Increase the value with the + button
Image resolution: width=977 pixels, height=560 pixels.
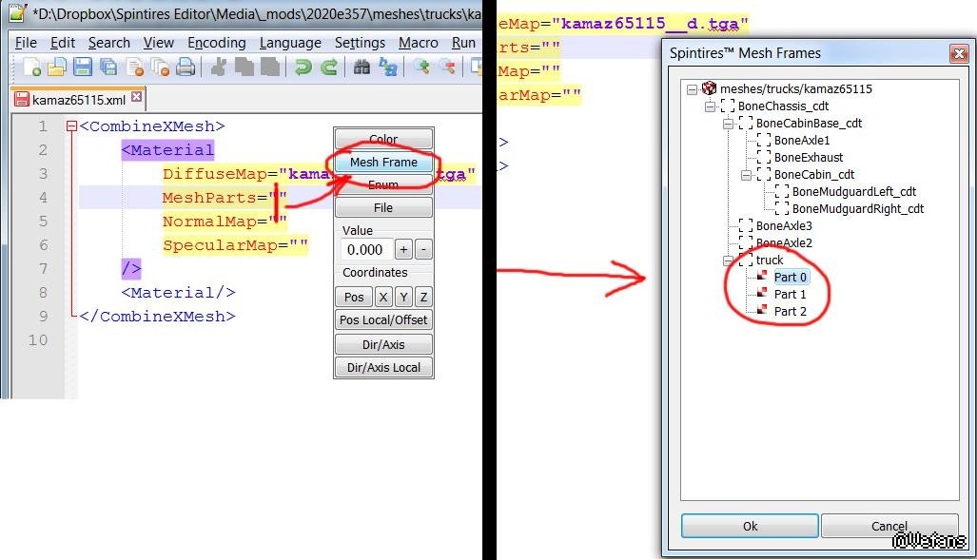[x=403, y=250]
